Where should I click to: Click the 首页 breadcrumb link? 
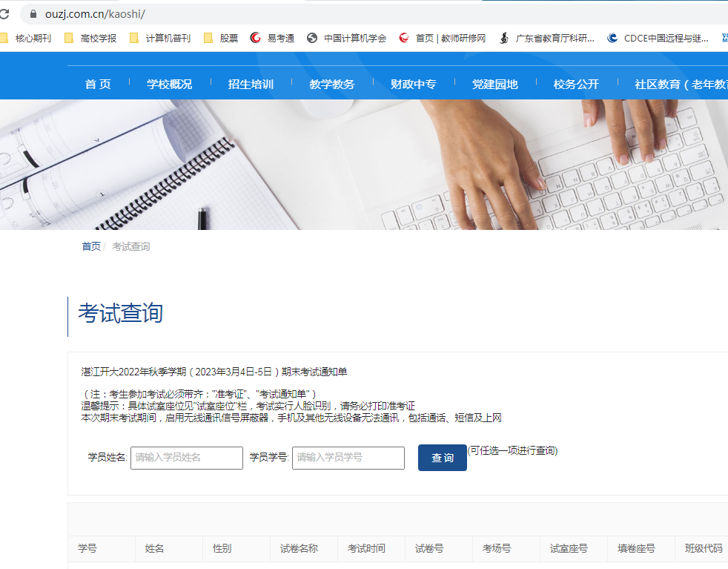tap(91, 246)
